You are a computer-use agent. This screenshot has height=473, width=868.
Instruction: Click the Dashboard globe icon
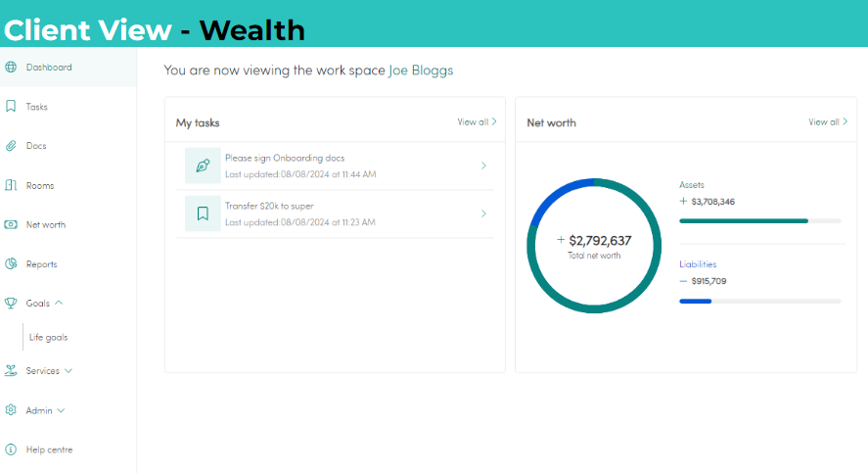tap(11, 68)
